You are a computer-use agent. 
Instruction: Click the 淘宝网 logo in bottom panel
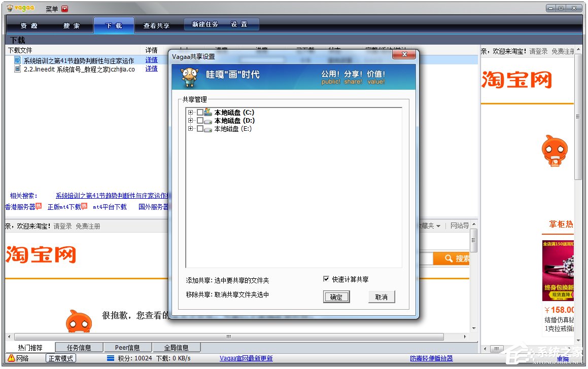pos(41,255)
